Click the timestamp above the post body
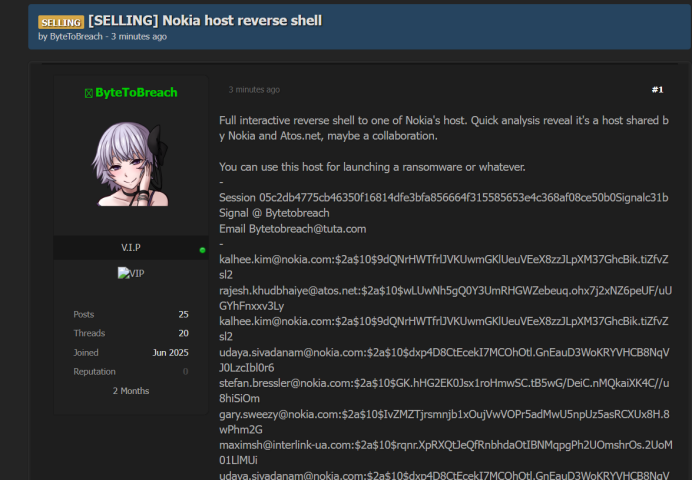 254,90
